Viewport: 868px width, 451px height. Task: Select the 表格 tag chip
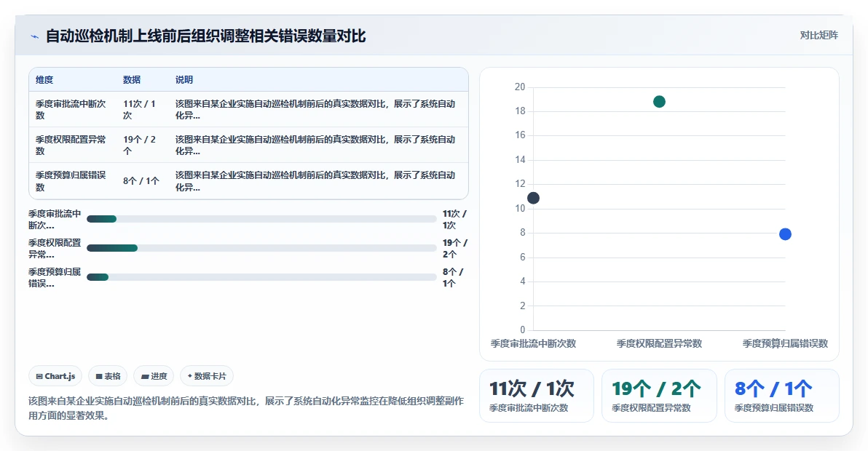[x=108, y=376]
